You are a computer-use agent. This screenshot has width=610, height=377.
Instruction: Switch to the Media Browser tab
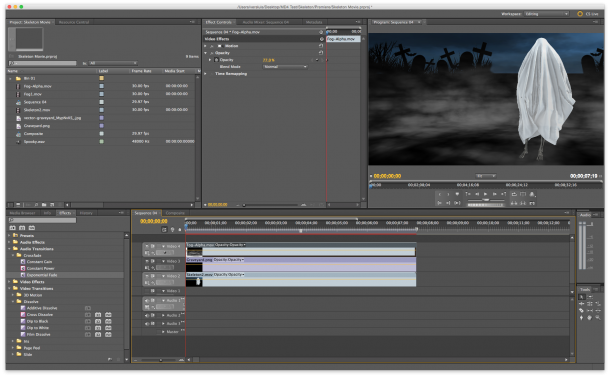22,213
